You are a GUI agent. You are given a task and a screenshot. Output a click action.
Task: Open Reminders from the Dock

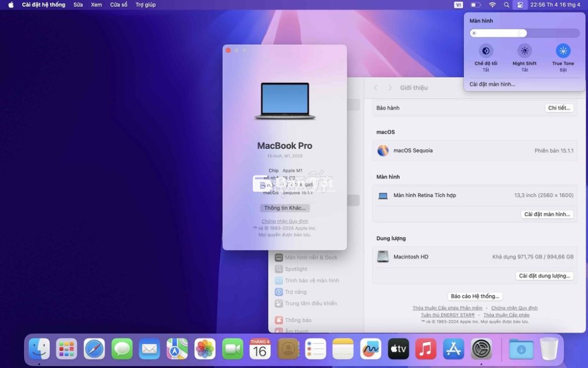point(315,349)
